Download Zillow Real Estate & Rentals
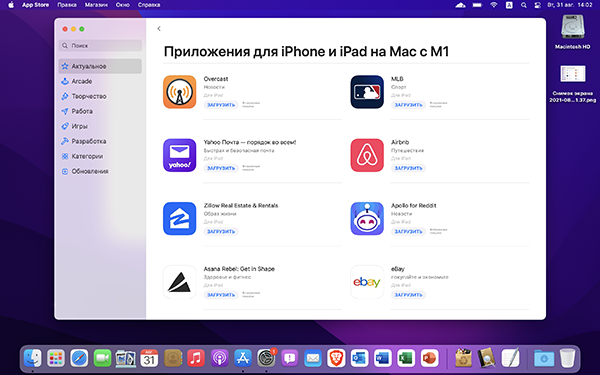 click(x=221, y=232)
